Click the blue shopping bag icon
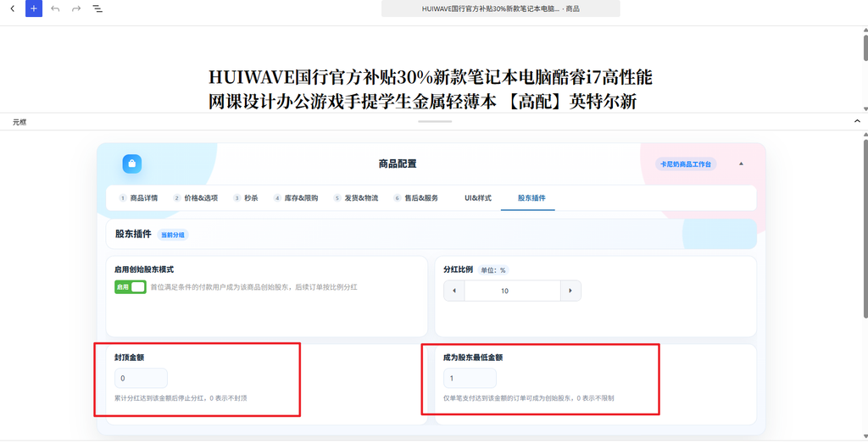The height and width of the screenshot is (444, 868). [x=131, y=164]
